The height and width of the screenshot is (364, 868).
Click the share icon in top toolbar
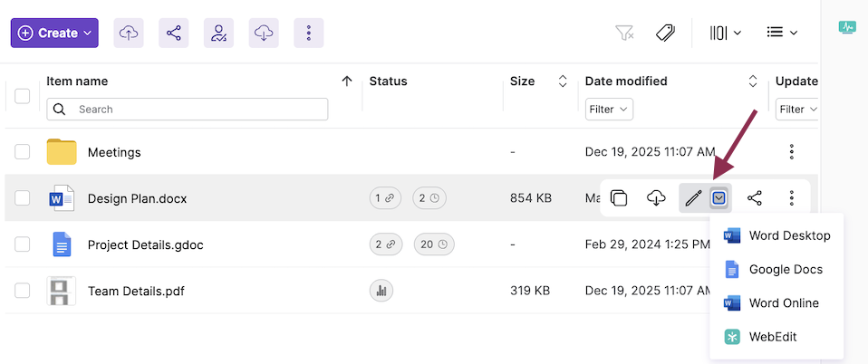173,34
